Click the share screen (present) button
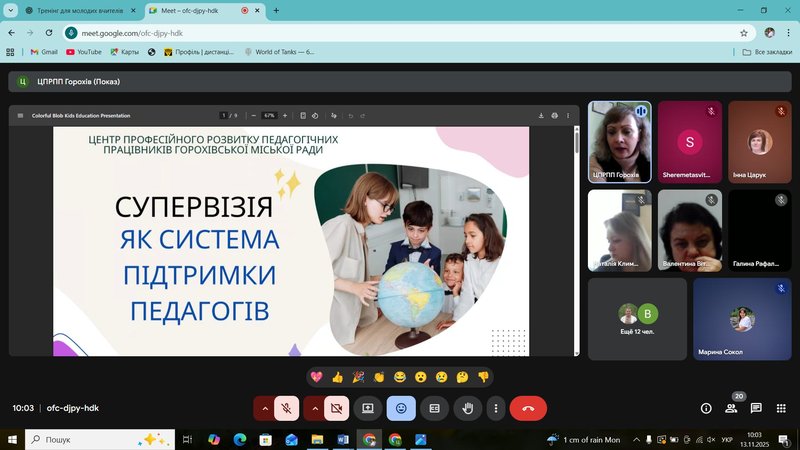 (368, 408)
